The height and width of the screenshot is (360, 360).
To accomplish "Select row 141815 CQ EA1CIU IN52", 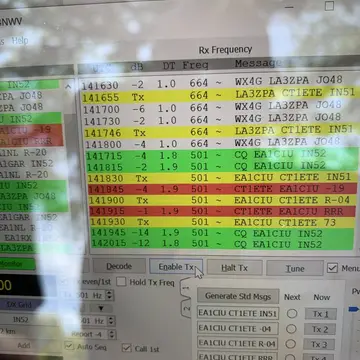I will pos(221,166).
